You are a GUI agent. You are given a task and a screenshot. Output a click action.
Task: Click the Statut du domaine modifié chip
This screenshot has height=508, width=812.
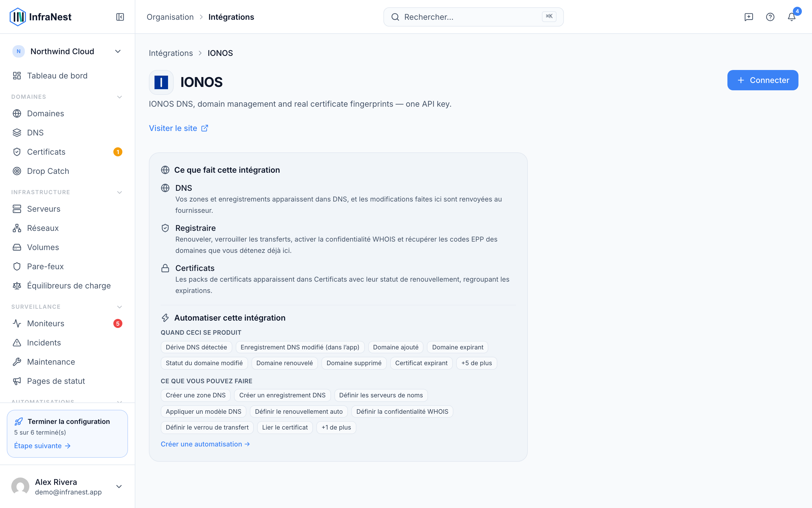204,363
